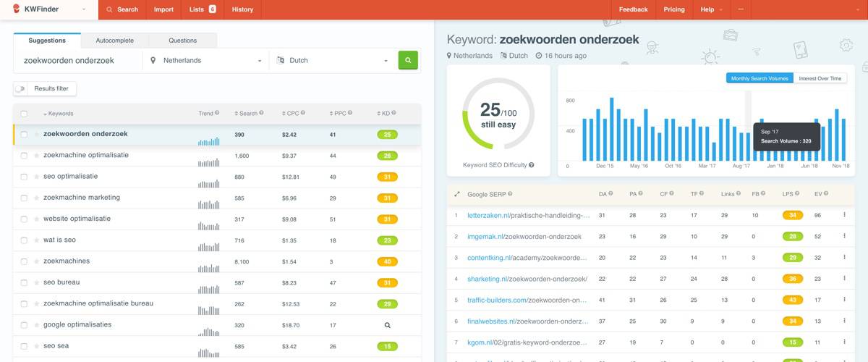This screenshot has height=362, width=868.
Task: Open row options for imgemak.nl result
Action: (844, 236)
